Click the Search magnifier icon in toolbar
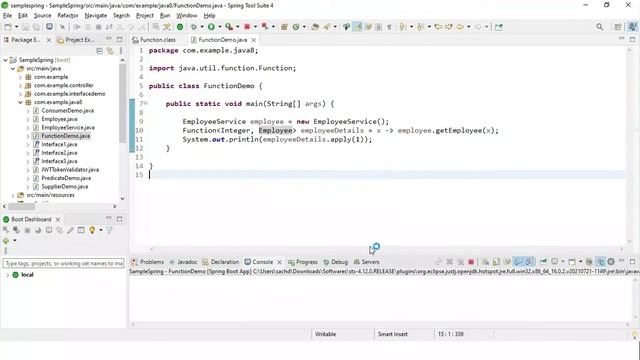Image resolution: width=640 pixels, height=360 pixels. point(600,27)
